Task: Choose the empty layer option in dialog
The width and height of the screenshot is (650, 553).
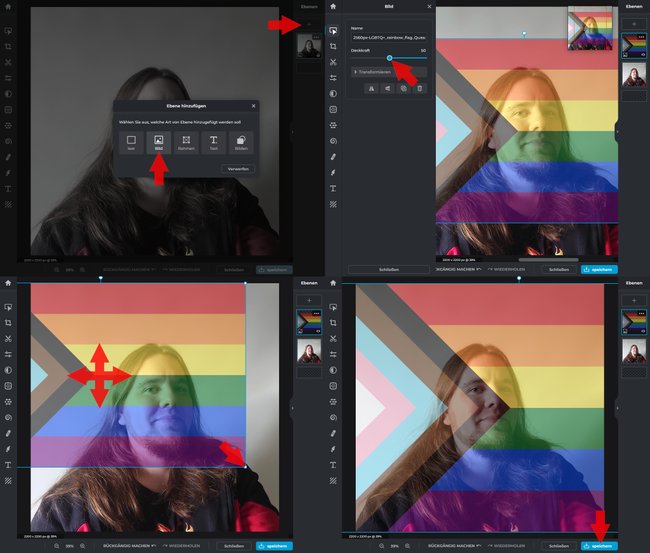Action: (131, 142)
